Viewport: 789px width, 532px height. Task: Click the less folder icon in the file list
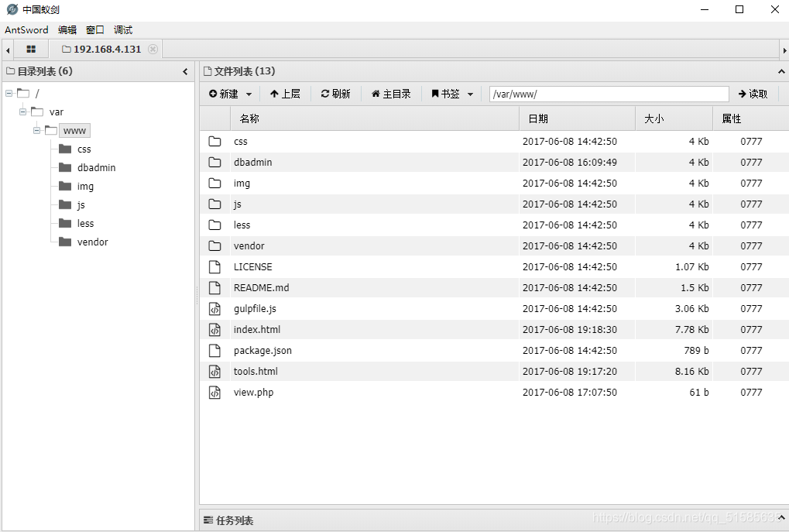point(214,225)
